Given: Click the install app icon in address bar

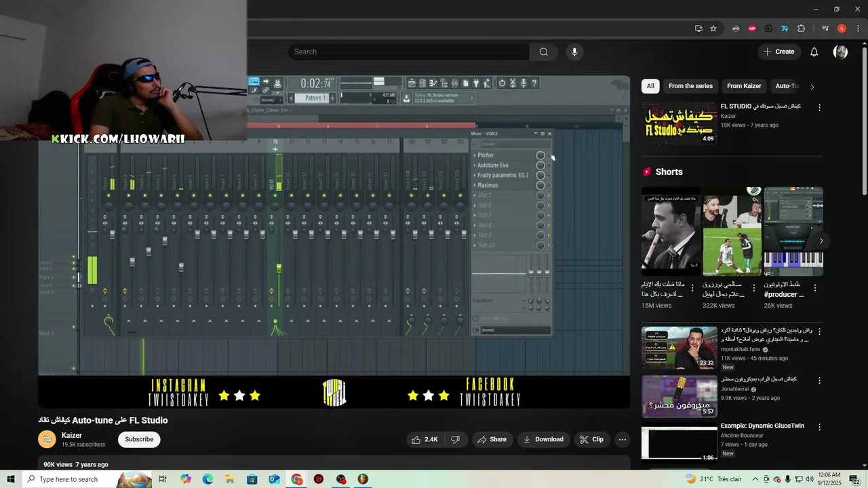Looking at the screenshot, I should pyautogui.click(x=698, y=28).
